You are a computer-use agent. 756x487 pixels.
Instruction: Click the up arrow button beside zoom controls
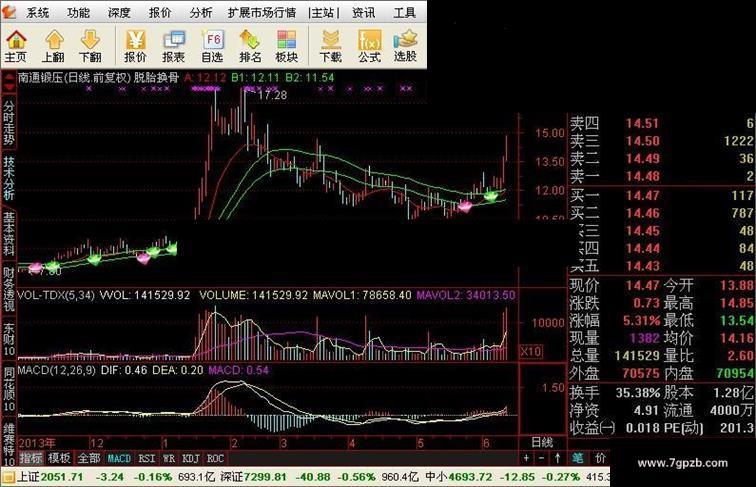[x=557, y=458]
